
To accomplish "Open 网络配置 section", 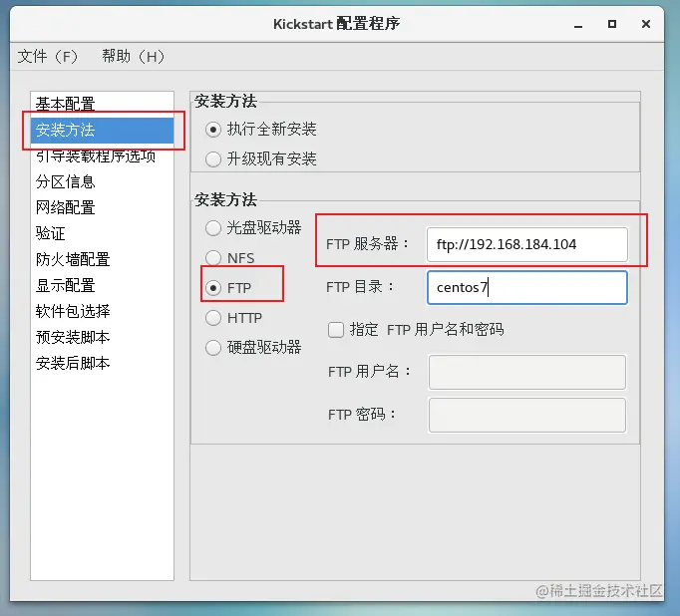I will pos(103,207).
